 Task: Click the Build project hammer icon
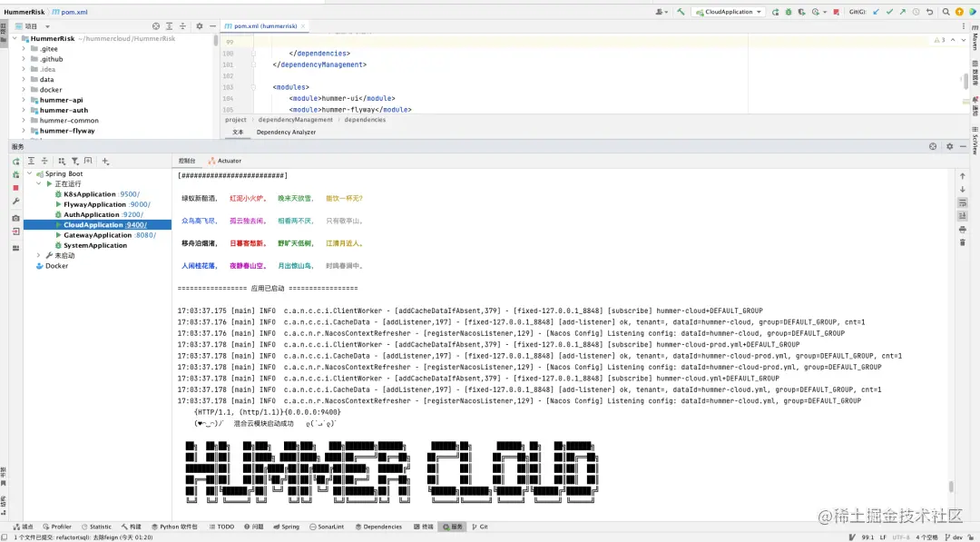[x=681, y=12]
